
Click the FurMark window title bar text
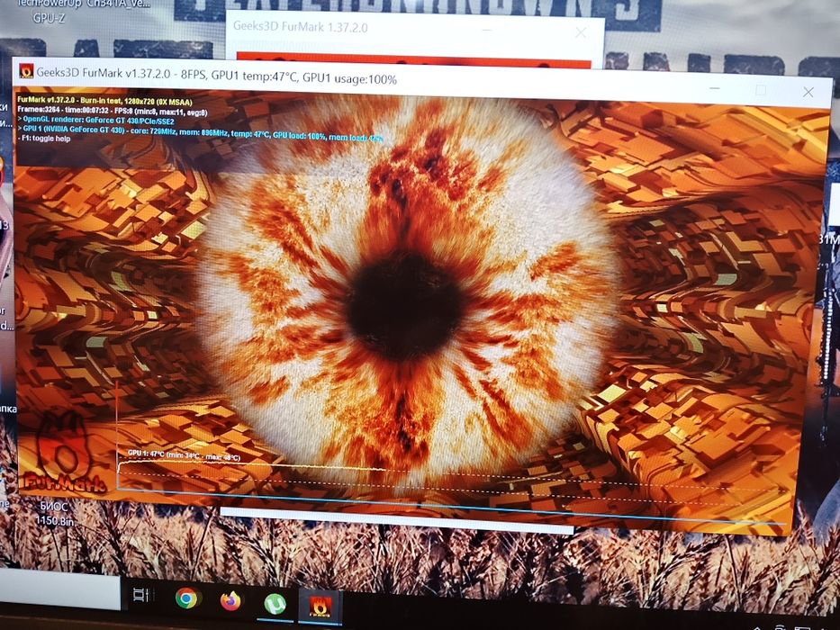coord(216,76)
